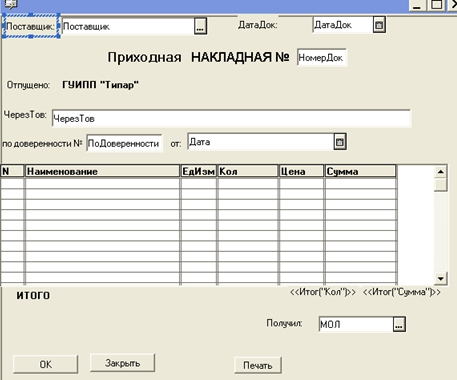Image resolution: width=457 pixels, height=380 pixels.
Task: Minimize the form window
Action: pos(417,5)
